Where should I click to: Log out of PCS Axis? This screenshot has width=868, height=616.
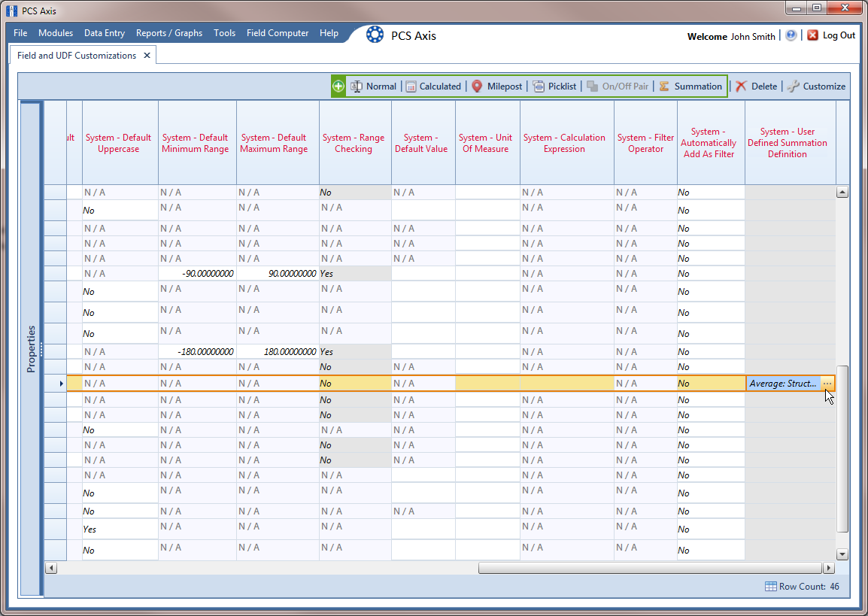click(x=831, y=35)
